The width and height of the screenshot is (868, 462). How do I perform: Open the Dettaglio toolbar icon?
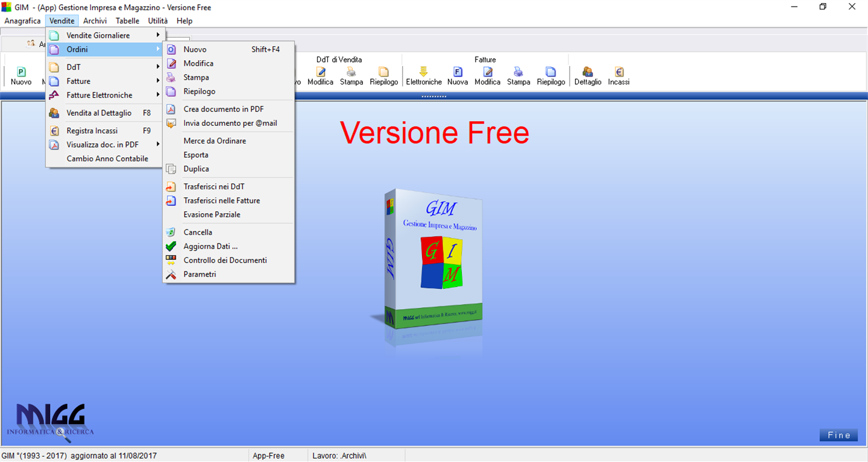[588, 76]
